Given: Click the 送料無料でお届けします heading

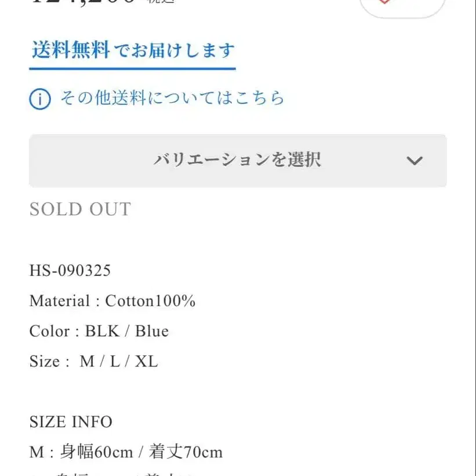Looking at the screenshot, I should point(133,51).
